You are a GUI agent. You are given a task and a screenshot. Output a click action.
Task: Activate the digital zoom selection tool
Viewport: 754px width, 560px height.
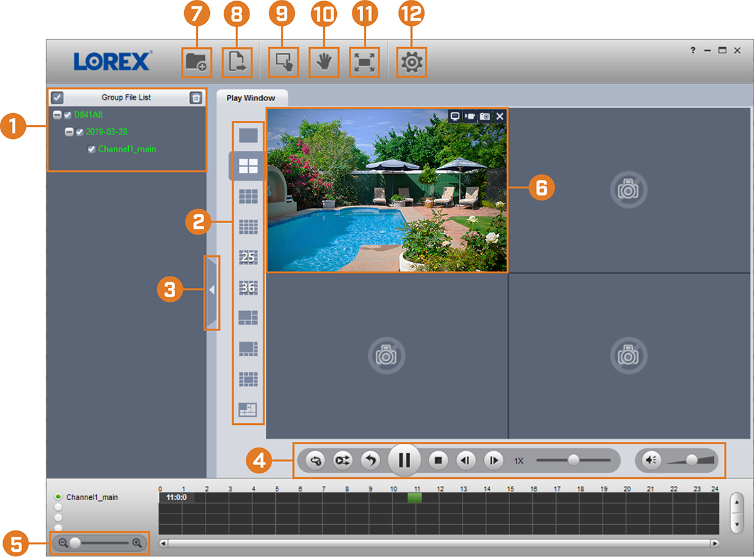(x=283, y=62)
